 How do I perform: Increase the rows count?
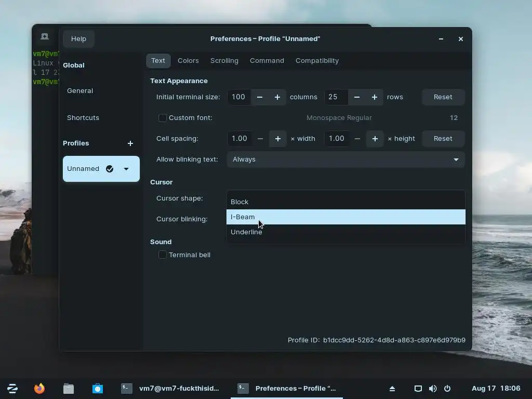tap(374, 97)
